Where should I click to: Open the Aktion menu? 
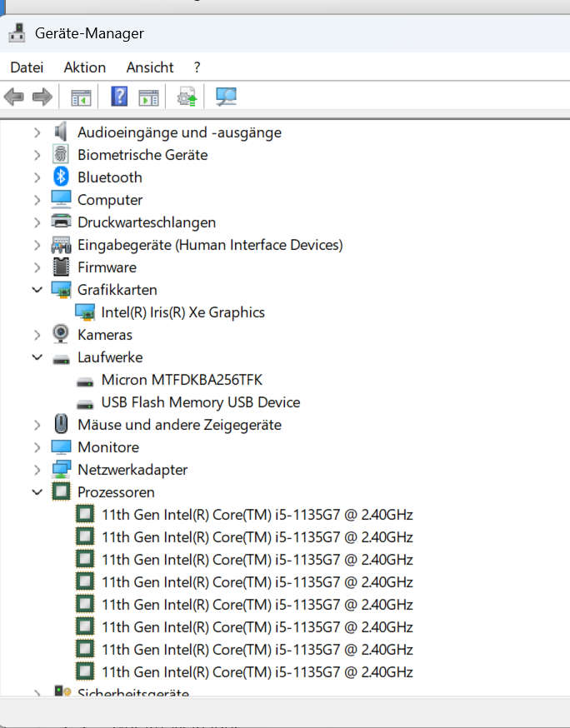pyautogui.click(x=84, y=67)
